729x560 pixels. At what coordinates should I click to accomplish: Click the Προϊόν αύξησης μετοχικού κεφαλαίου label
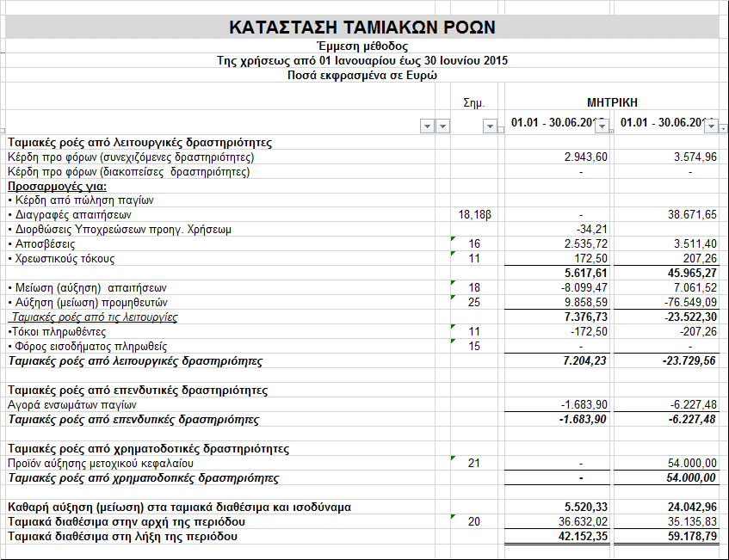pyautogui.click(x=101, y=464)
